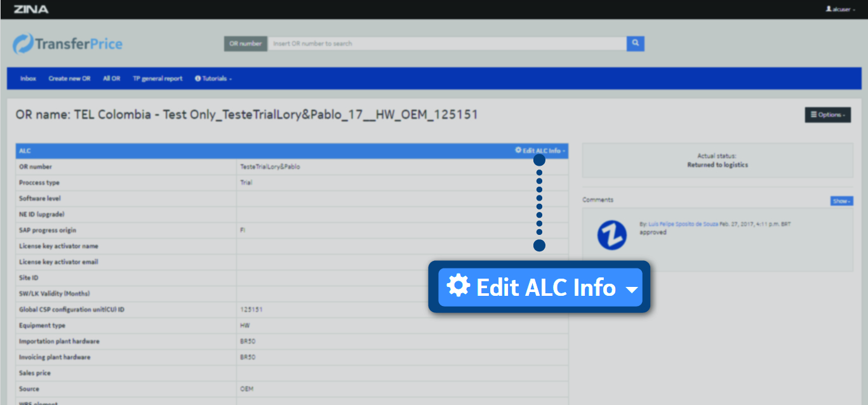Image resolution: width=868 pixels, height=405 pixels.
Task: Click the TransferPrice logo
Action: (68, 44)
